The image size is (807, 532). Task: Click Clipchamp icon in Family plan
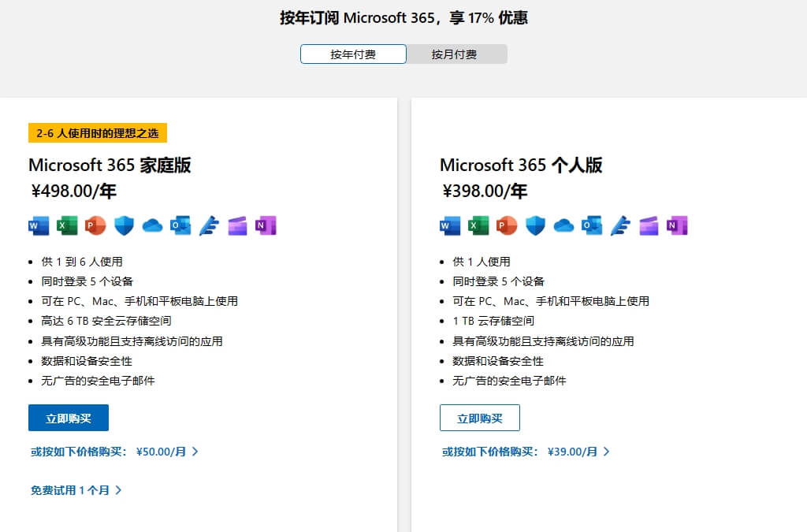pyautogui.click(x=237, y=225)
